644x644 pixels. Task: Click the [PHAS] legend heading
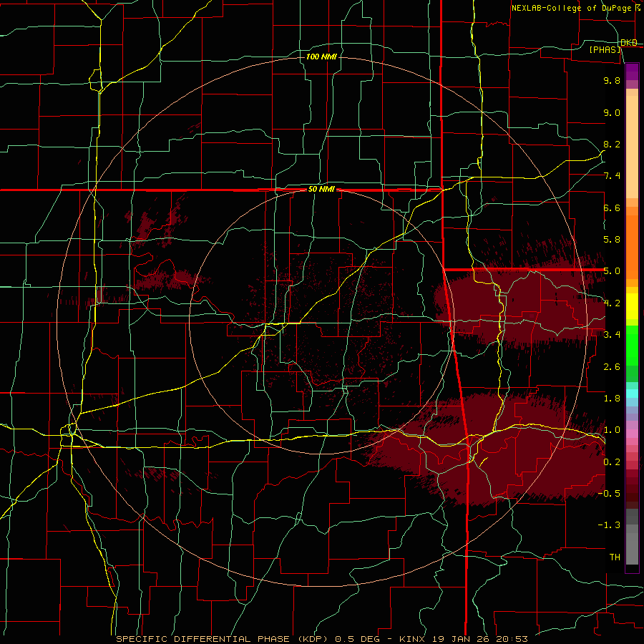pyautogui.click(x=605, y=50)
